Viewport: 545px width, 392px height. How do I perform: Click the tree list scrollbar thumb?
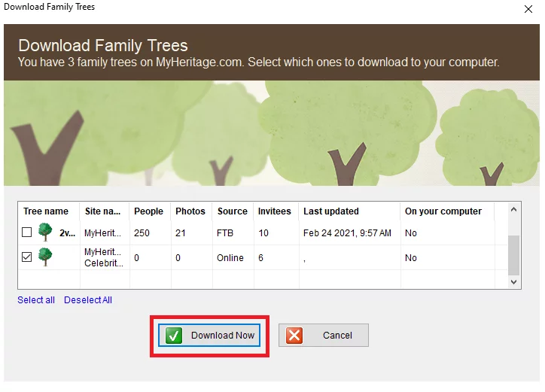pyautogui.click(x=513, y=255)
